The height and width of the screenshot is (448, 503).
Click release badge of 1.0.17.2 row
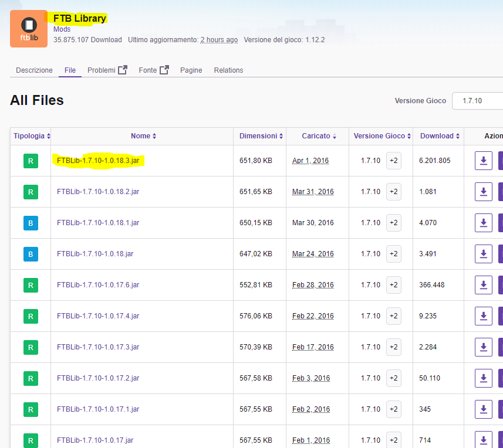(31, 378)
